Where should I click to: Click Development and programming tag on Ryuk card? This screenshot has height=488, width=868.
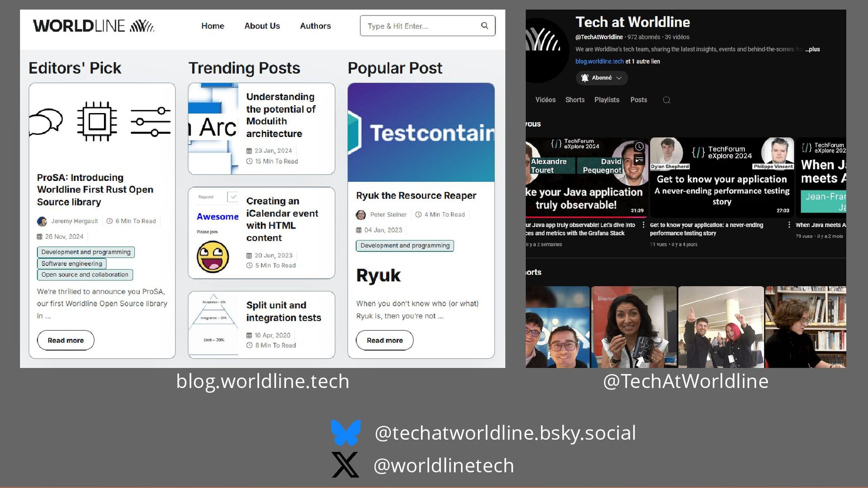click(405, 246)
